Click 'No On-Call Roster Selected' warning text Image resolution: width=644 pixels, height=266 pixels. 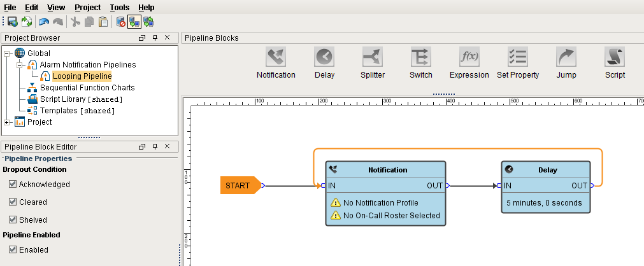(392, 215)
